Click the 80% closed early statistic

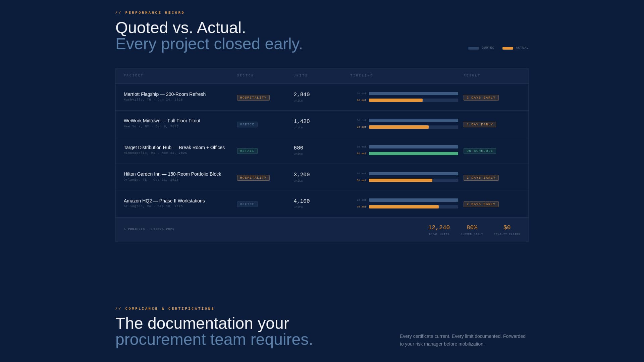(472, 228)
